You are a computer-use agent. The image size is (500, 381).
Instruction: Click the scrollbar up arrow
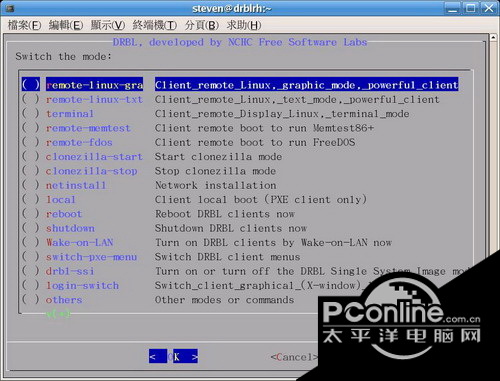(x=493, y=37)
